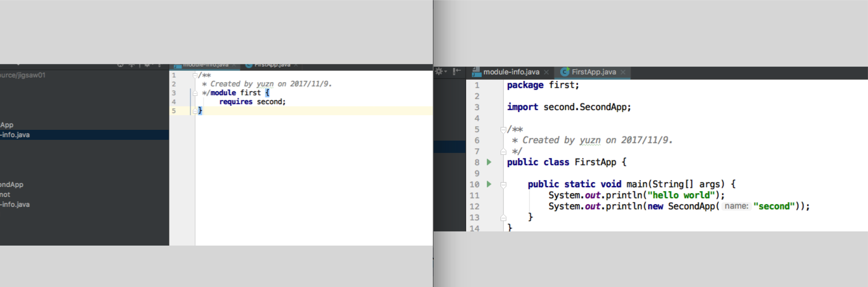Click 'Created by yuzn' comment in FirstApp editor

(x=562, y=140)
